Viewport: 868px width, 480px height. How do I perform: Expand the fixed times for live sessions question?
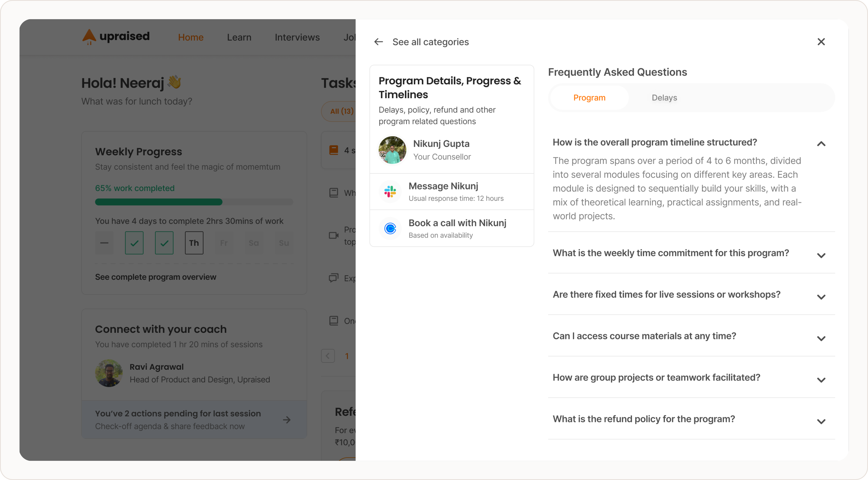(x=821, y=297)
